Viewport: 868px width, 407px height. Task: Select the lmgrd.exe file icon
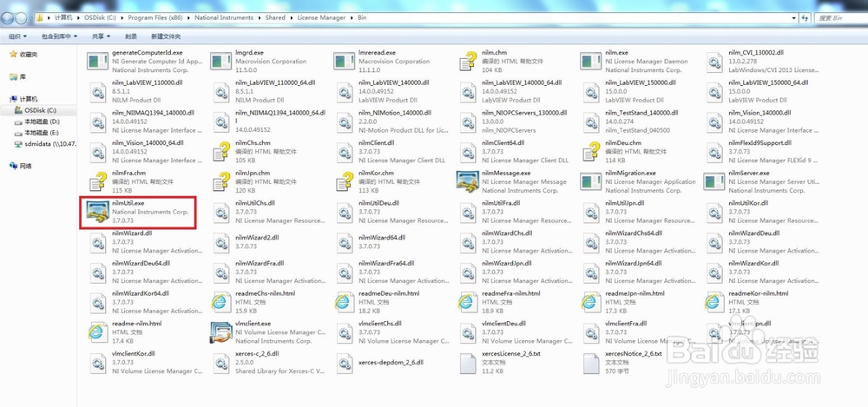tap(220, 61)
